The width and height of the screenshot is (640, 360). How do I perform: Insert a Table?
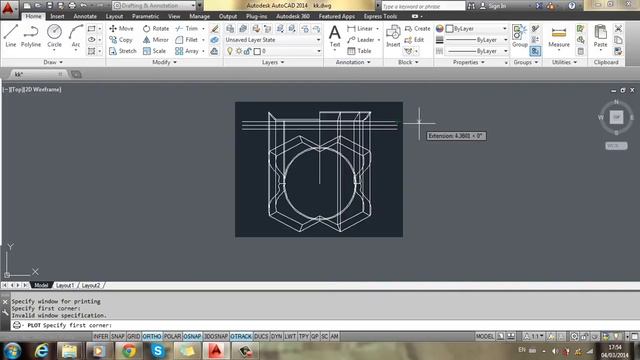tap(359, 51)
